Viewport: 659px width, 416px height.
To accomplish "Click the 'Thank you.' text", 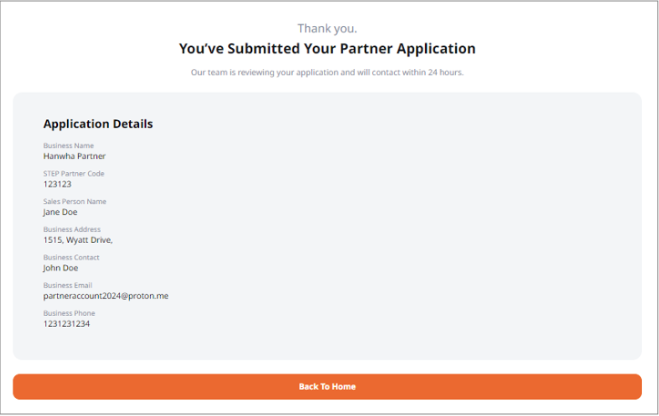I will click(x=327, y=29).
